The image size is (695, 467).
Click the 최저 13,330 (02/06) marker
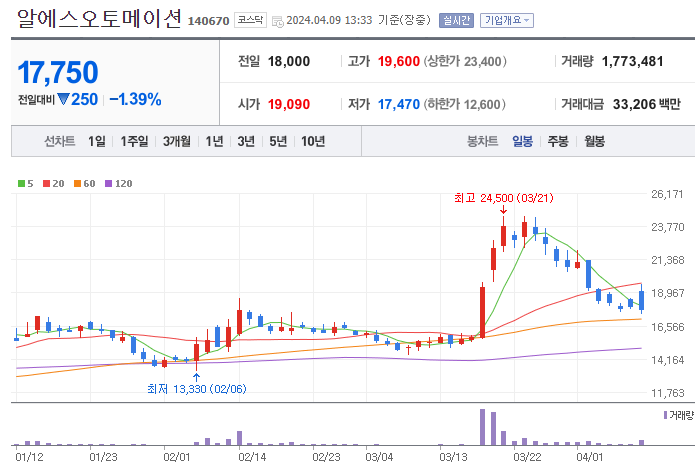(197, 389)
